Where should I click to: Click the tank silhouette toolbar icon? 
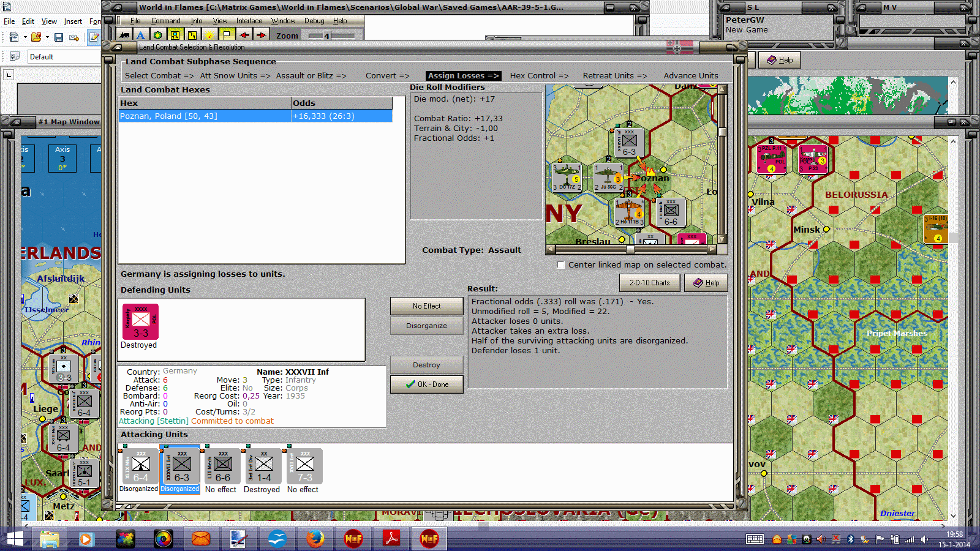[x=124, y=35]
